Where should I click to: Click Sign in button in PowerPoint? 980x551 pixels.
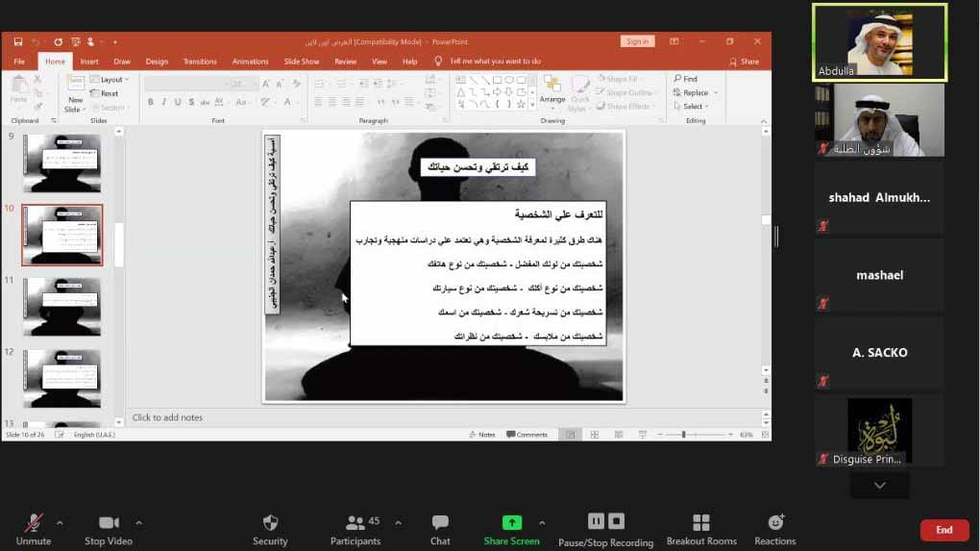[638, 41]
